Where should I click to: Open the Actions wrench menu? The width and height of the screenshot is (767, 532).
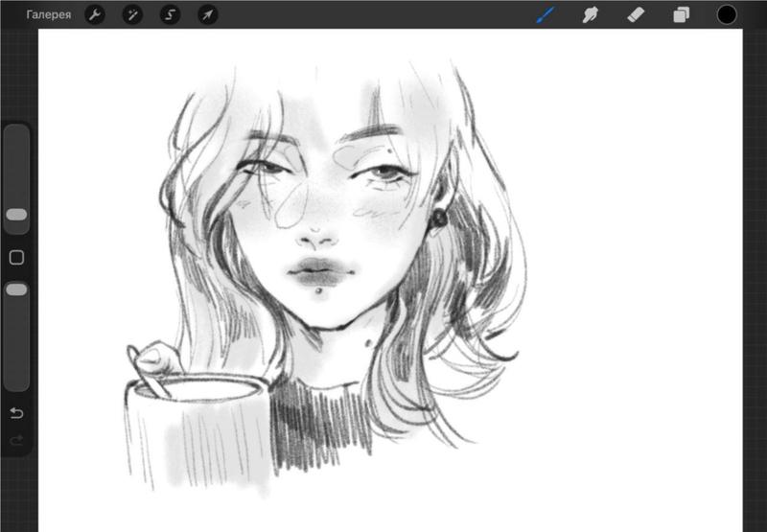[x=94, y=14]
